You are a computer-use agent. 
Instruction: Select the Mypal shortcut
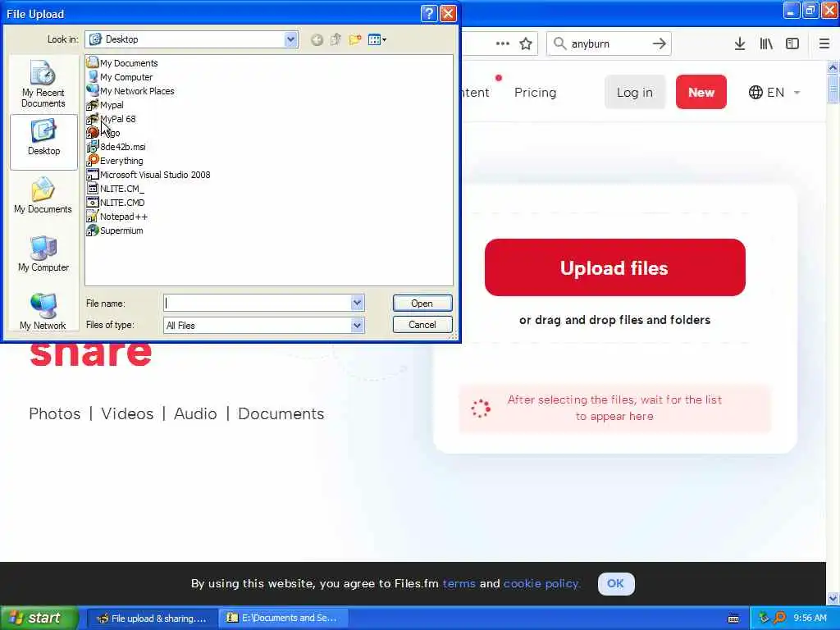pyautogui.click(x=106, y=105)
